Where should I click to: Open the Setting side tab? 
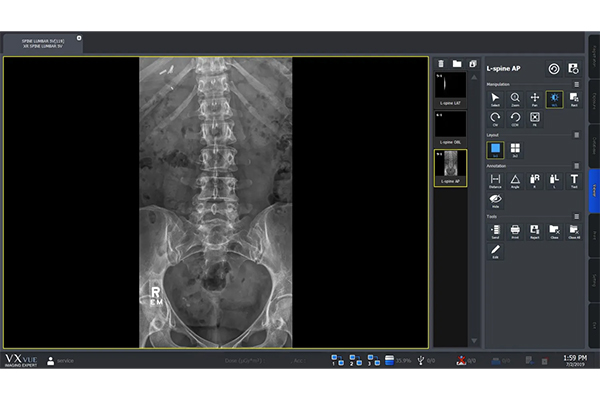pos(594,280)
